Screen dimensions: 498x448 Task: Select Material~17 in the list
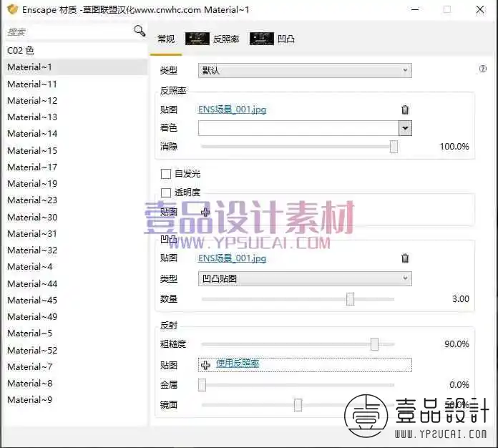click(x=77, y=167)
